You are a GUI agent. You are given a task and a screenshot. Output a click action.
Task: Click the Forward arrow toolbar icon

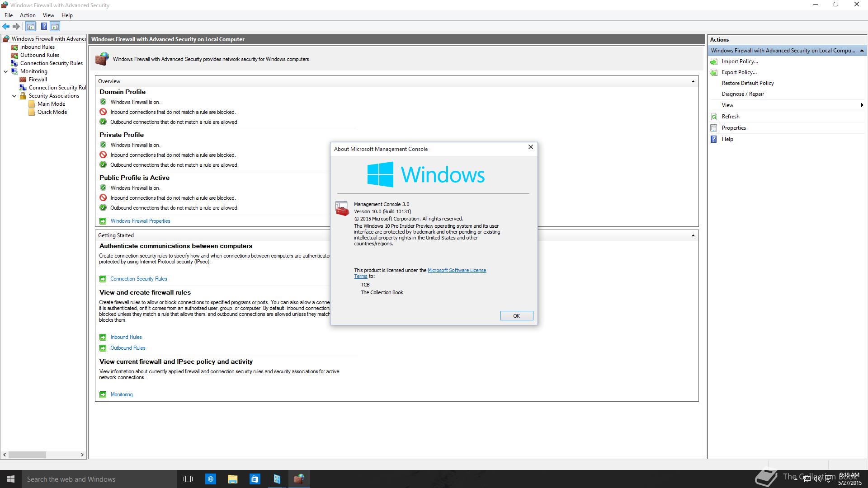click(x=16, y=26)
